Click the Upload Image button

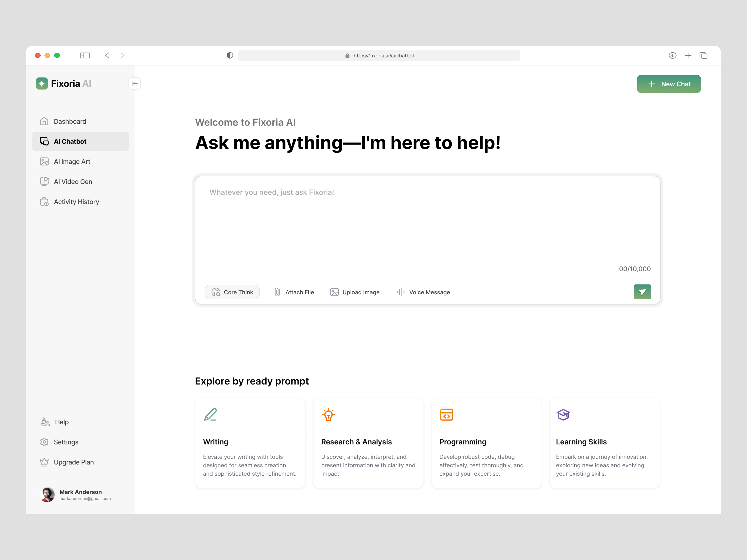click(x=355, y=292)
